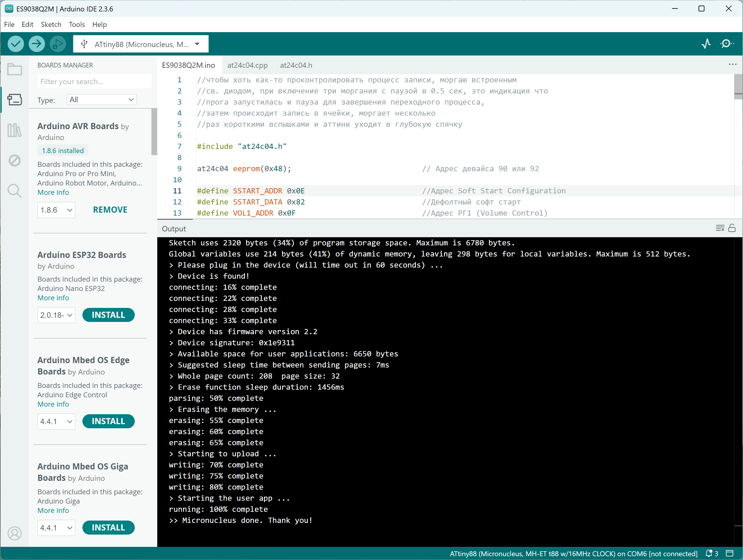Open the Sketch menu

[x=51, y=25]
